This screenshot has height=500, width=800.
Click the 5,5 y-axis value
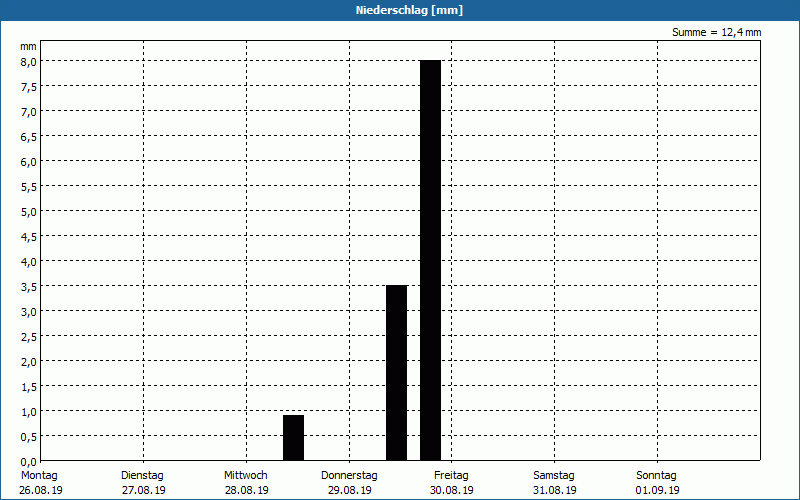[x=29, y=187]
